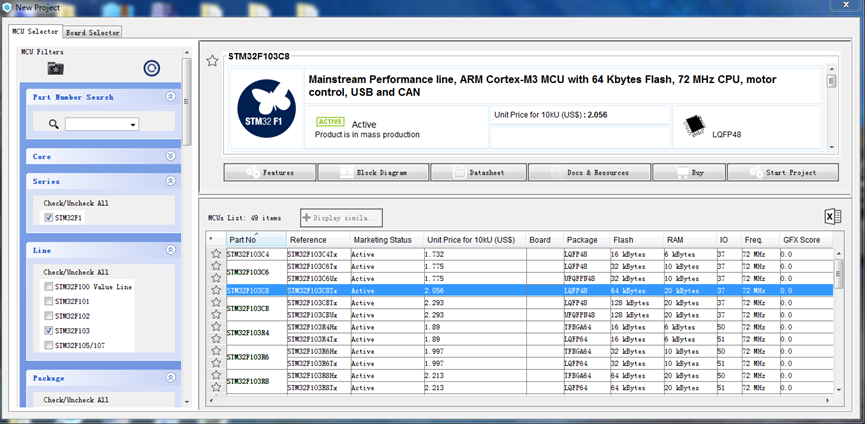Viewport: 865px width, 424px height.
Task: Toggle the STM32F105/107 line checkbox
Action: click(48, 345)
